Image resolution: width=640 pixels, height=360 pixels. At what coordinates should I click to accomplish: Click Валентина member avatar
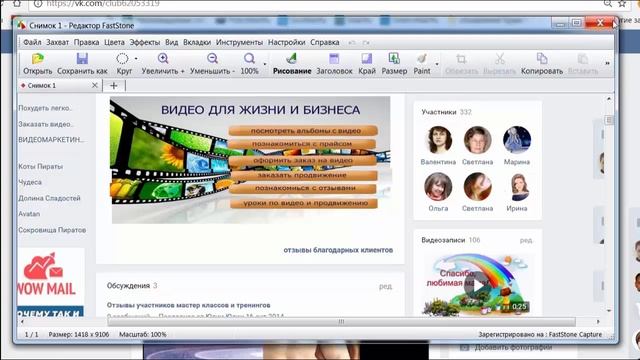[x=438, y=140]
